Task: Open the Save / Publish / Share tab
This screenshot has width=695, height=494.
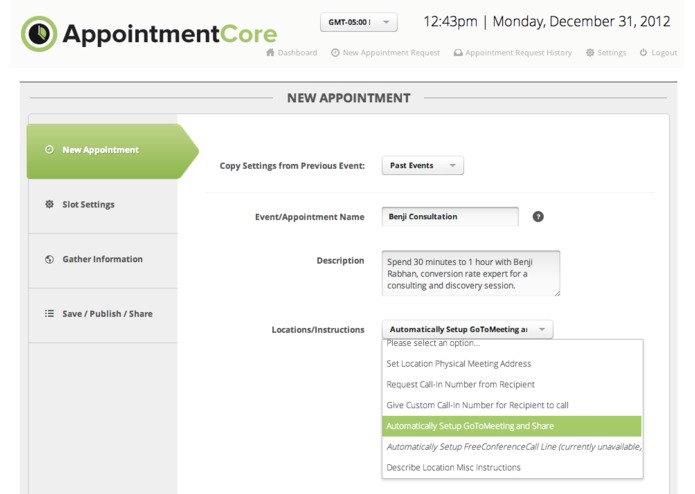Action: coord(103,314)
